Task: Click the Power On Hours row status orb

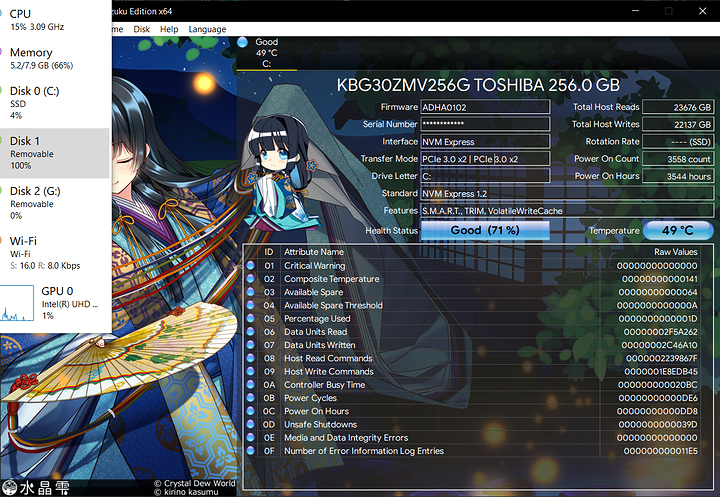Action: (250, 411)
